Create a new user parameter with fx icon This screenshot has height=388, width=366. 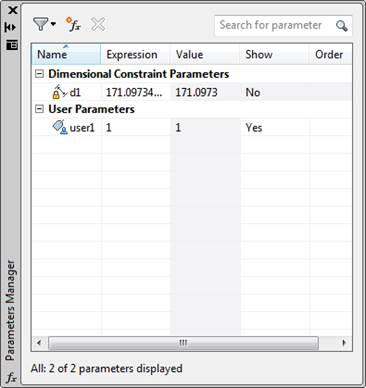(73, 24)
